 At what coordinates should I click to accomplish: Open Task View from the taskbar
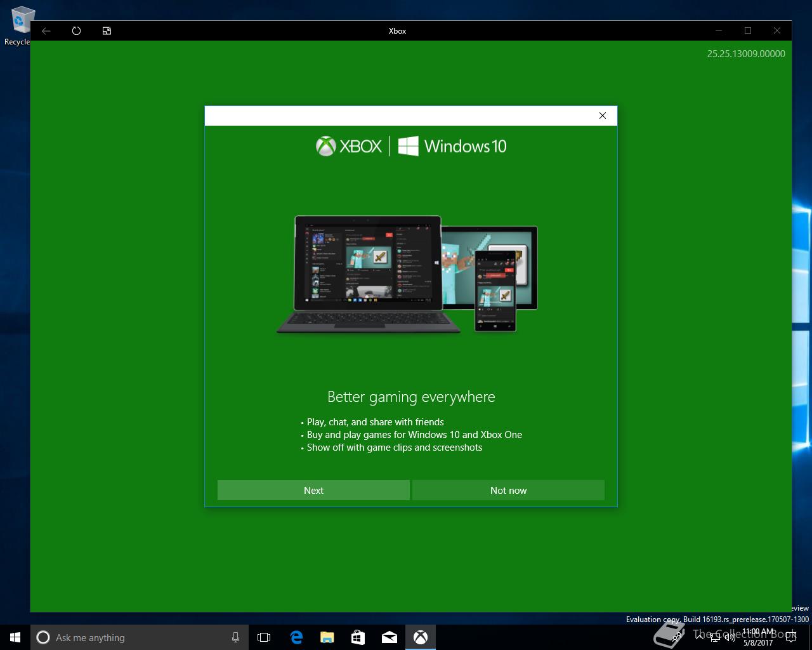tap(264, 637)
